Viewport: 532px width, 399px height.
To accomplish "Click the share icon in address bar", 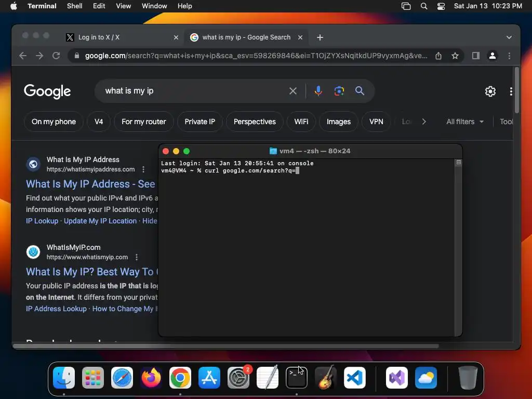I will pos(438,56).
